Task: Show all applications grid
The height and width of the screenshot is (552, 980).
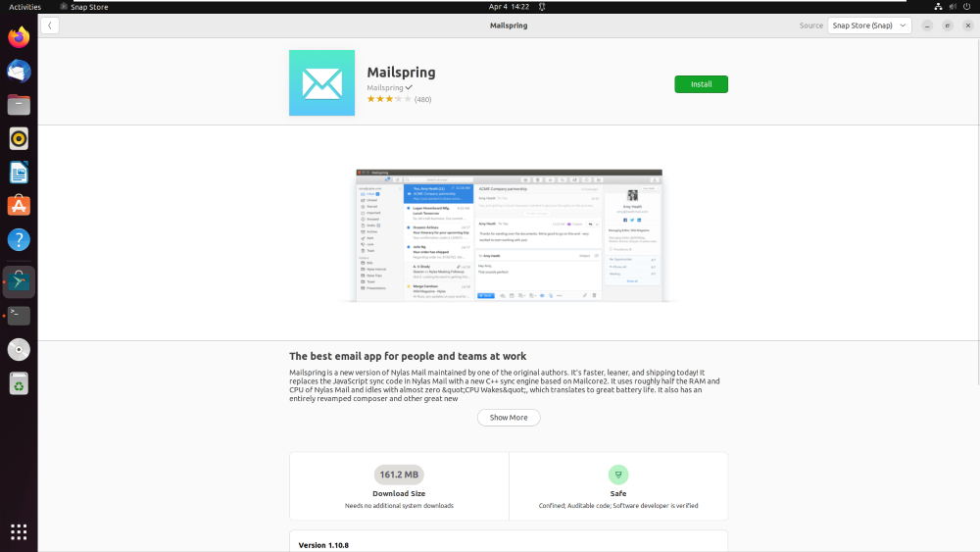Action: click(x=19, y=532)
